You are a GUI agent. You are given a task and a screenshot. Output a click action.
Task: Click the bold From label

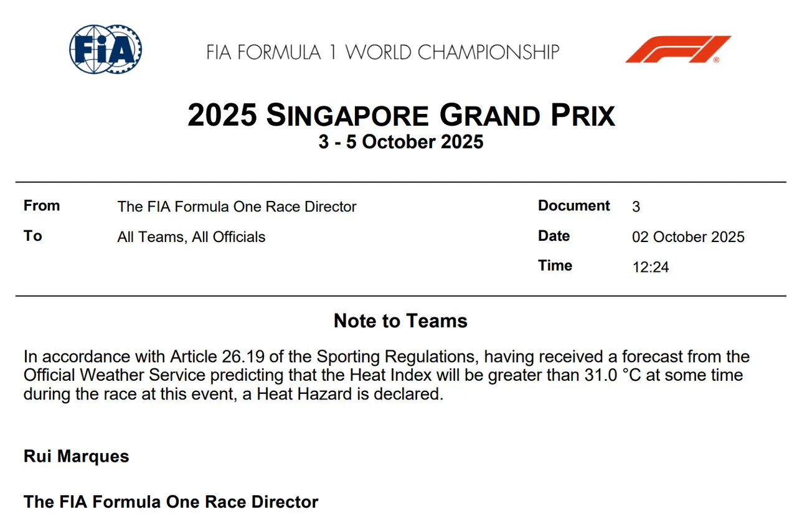[42, 206]
